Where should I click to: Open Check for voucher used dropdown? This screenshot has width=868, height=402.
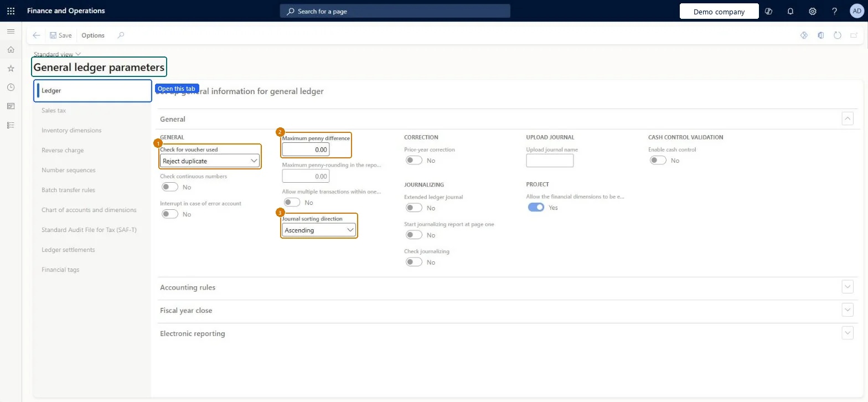(210, 161)
